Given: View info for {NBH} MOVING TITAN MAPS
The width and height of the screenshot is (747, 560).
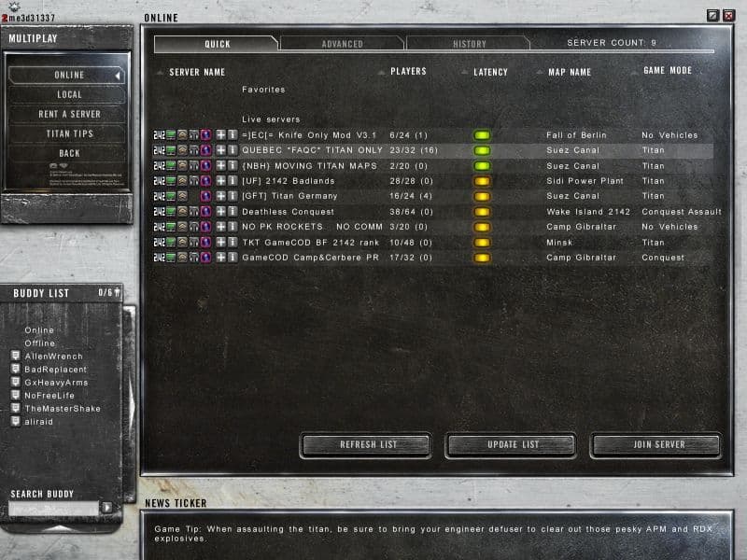Looking at the screenshot, I should coord(233,166).
